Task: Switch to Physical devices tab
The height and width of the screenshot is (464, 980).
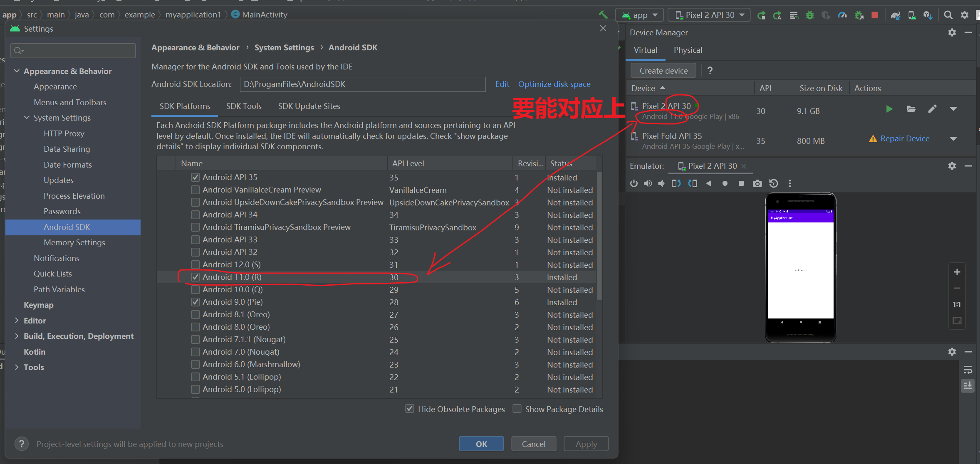Action: (x=688, y=50)
